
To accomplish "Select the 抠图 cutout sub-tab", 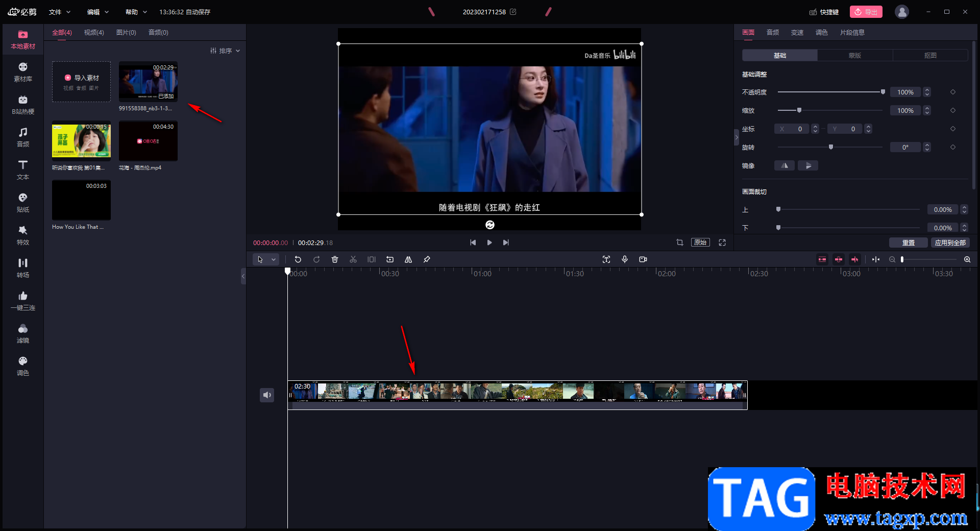I will (930, 55).
